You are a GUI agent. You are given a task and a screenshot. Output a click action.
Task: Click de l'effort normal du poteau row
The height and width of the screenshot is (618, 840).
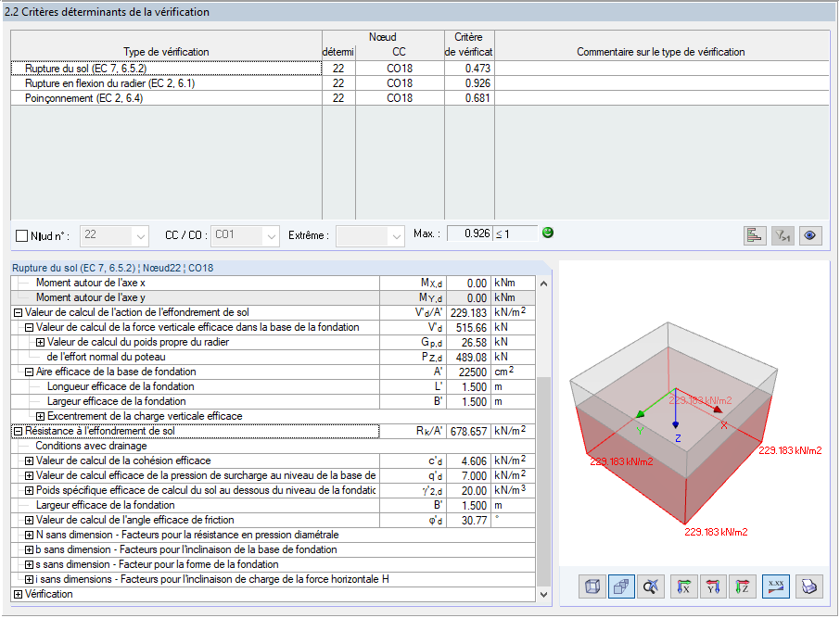pos(273,358)
